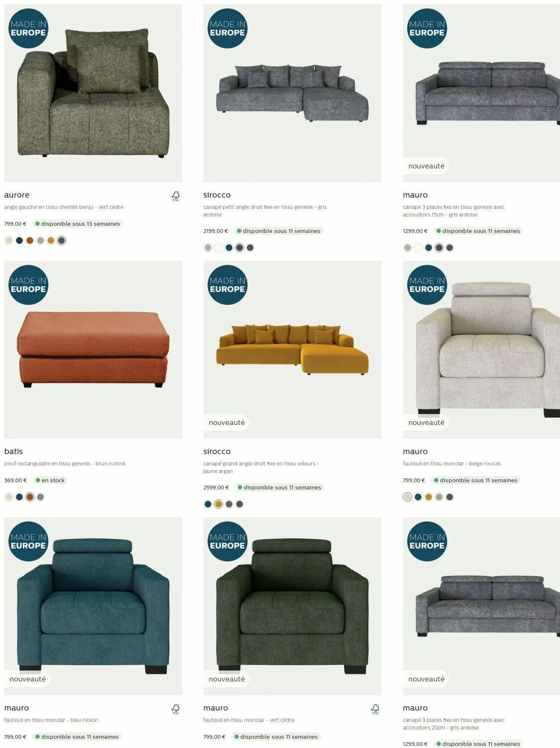This screenshot has width=560, height=748.
Task: Click Made in Europe badge on beige mauro armchair
Action: (427, 285)
